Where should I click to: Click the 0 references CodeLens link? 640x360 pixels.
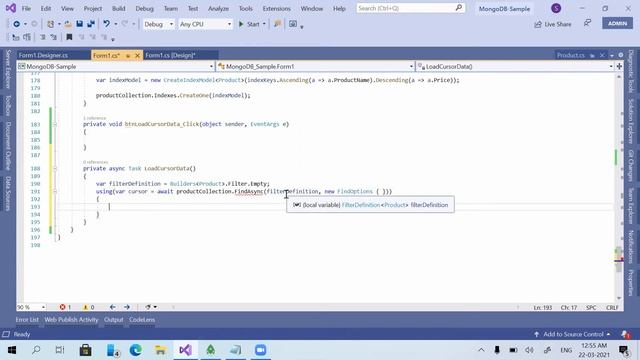click(96, 162)
